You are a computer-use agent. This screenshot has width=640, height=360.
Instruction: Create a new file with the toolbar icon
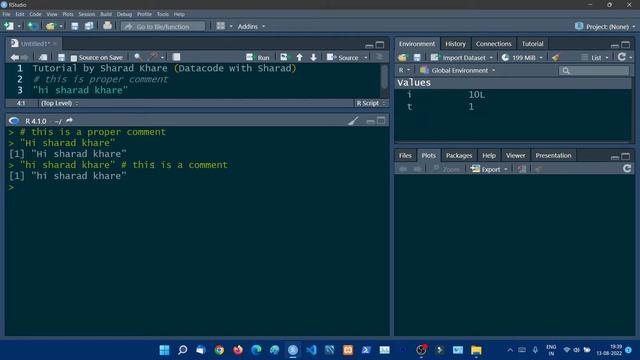click(x=8, y=26)
